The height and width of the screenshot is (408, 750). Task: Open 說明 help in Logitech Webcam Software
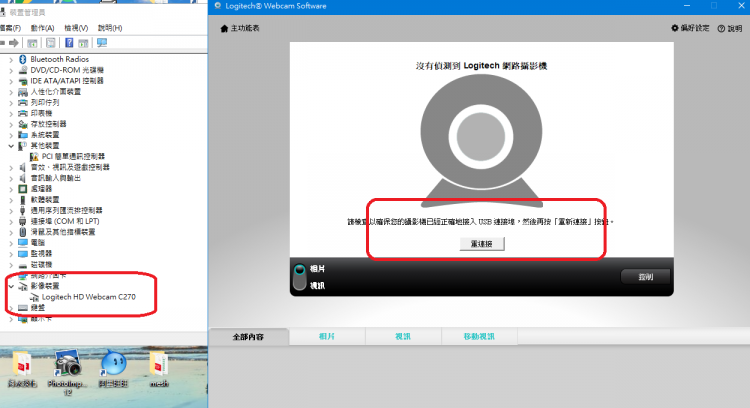729,29
